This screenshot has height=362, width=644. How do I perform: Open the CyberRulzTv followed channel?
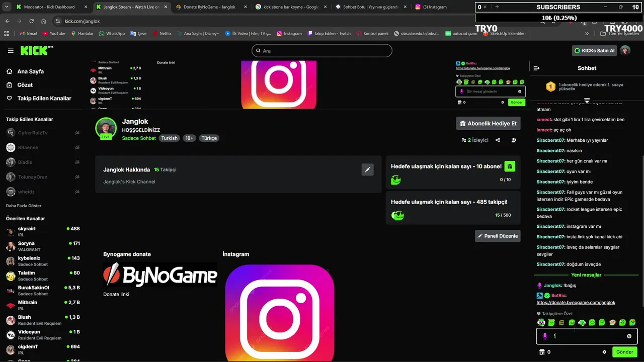coord(43,133)
